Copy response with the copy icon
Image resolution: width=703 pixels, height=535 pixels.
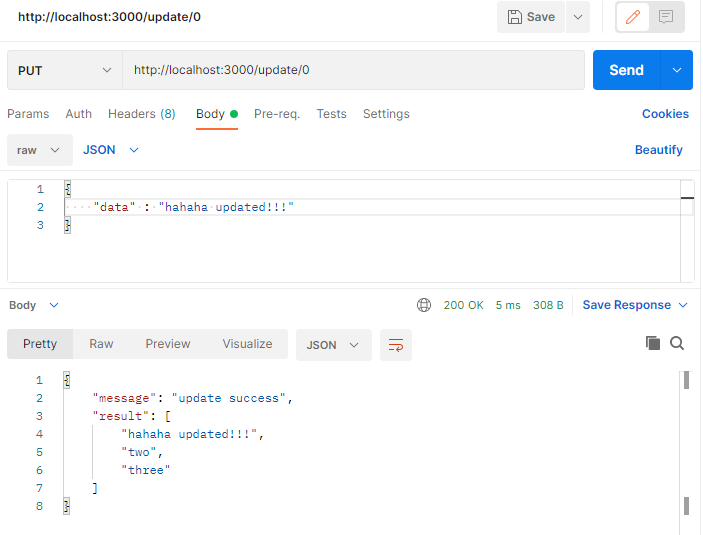point(653,343)
